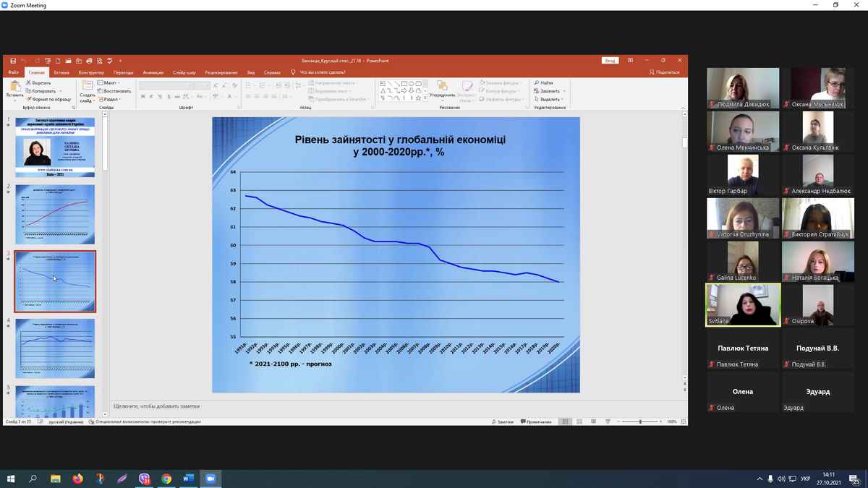This screenshot has width=868, height=488.
Task: Click the Create slide (Создать слайд) icon
Action: 88,90
